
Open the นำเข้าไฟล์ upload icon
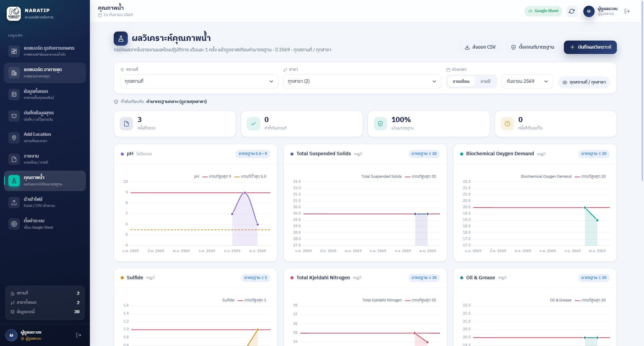tap(14, 202)
